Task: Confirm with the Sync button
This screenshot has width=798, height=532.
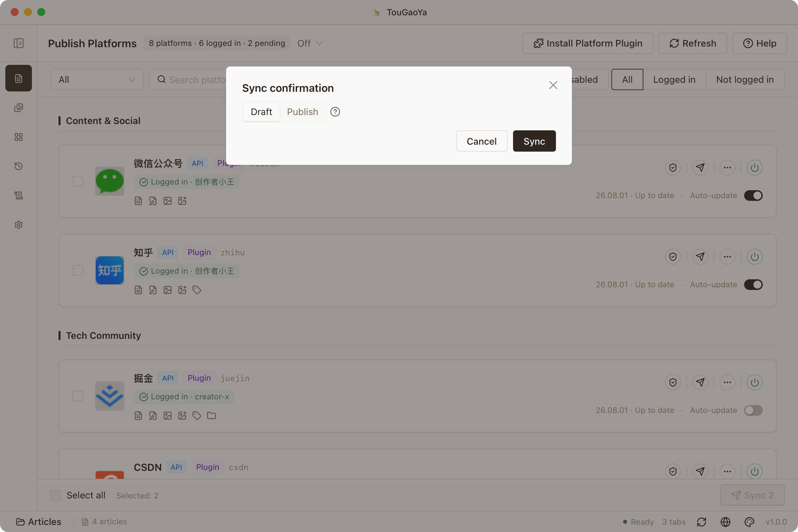Action: [x=534, y=141]
